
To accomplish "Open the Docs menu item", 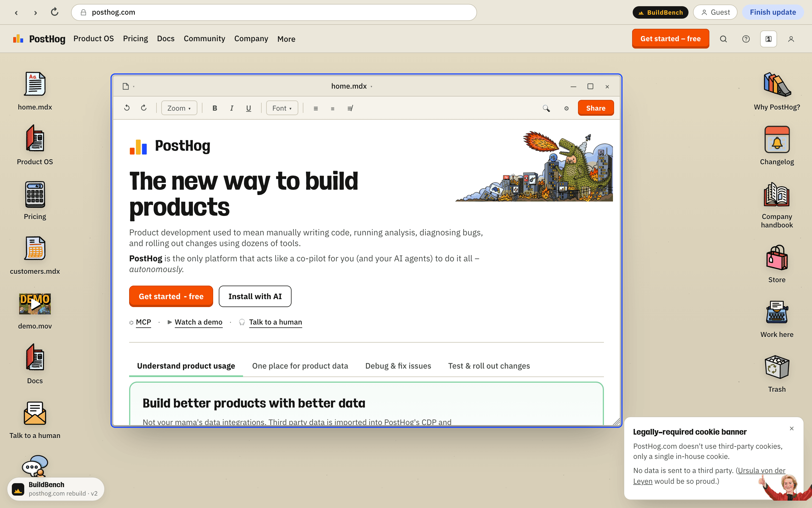I will 166,39.
